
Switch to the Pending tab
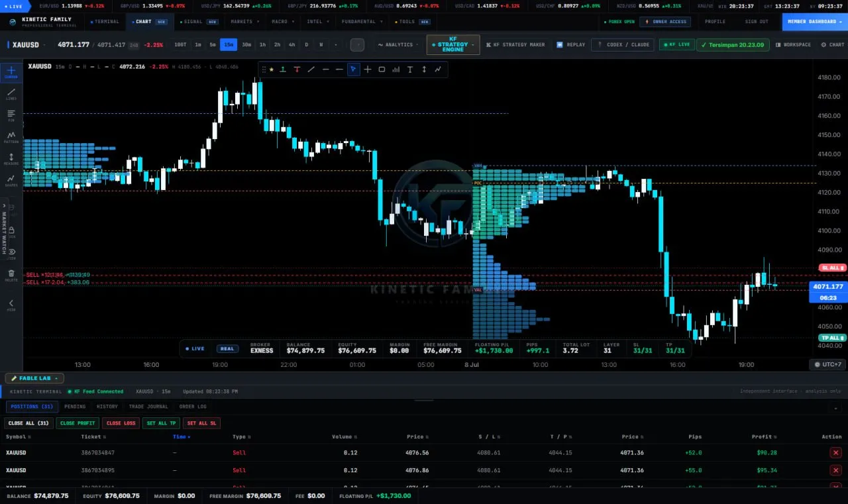coord(75,407)
